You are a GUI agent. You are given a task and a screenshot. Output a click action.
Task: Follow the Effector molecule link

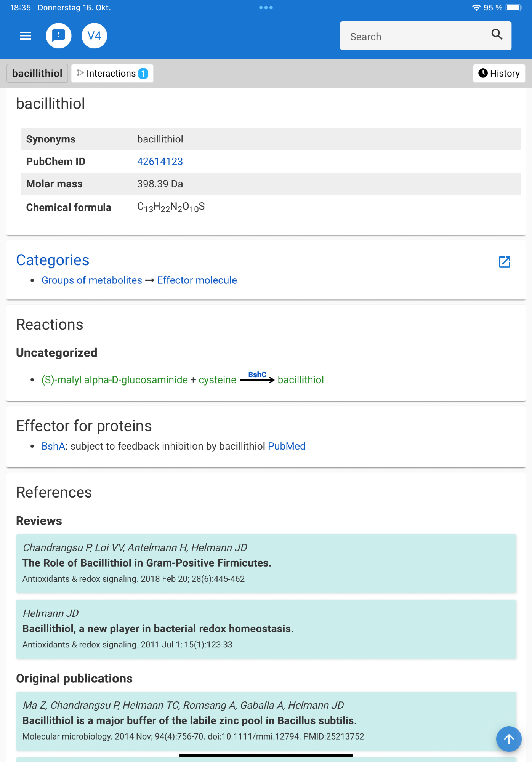point(197,280)
